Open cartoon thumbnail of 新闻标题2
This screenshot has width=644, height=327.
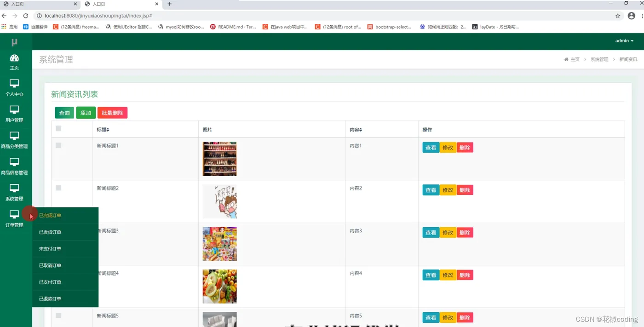click(x=219, y=201)
